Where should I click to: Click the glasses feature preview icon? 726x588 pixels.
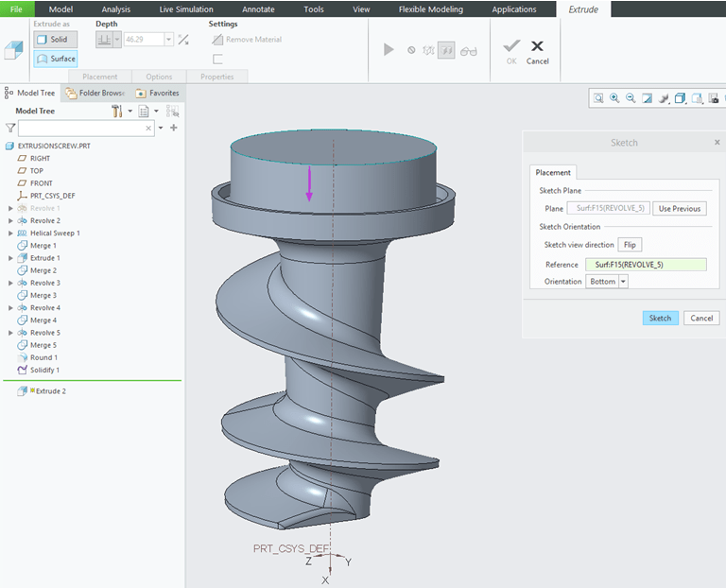point(471,49)
